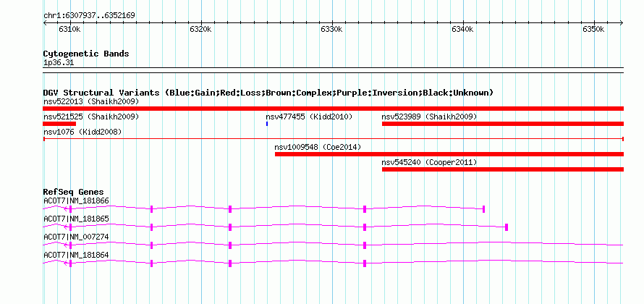This screenshot has height=304, width=644.
Task: Select the nsv522013 red loss bar
Action: 333,109
